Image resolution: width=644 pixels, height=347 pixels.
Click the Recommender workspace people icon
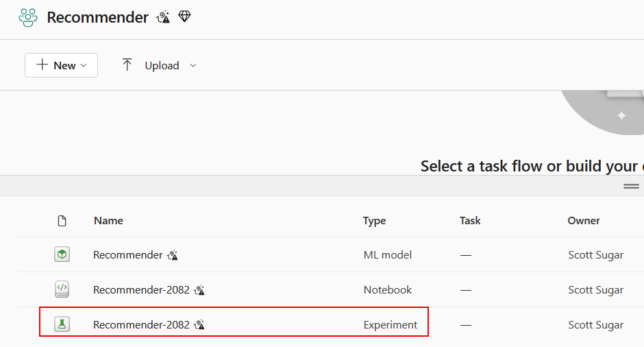coord(28,17)
